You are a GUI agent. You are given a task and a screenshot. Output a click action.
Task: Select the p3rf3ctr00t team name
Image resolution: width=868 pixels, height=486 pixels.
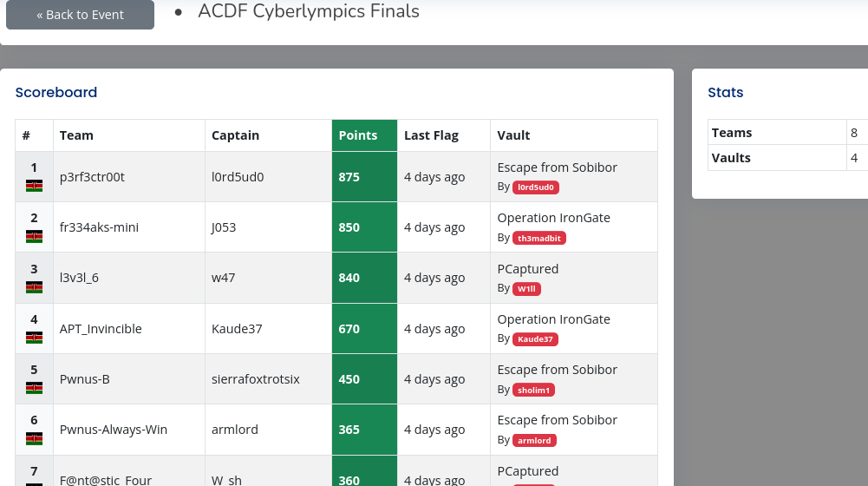tap(92, 177)
